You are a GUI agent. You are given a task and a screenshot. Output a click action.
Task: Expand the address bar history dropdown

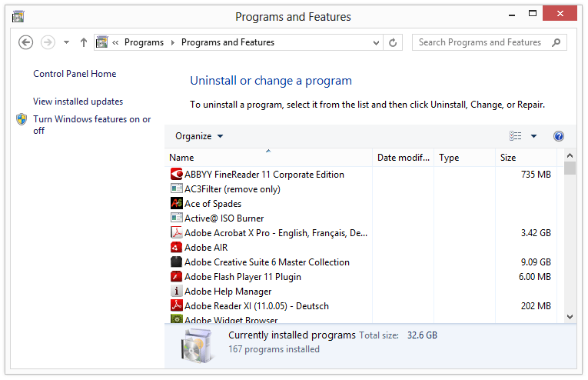376,42
